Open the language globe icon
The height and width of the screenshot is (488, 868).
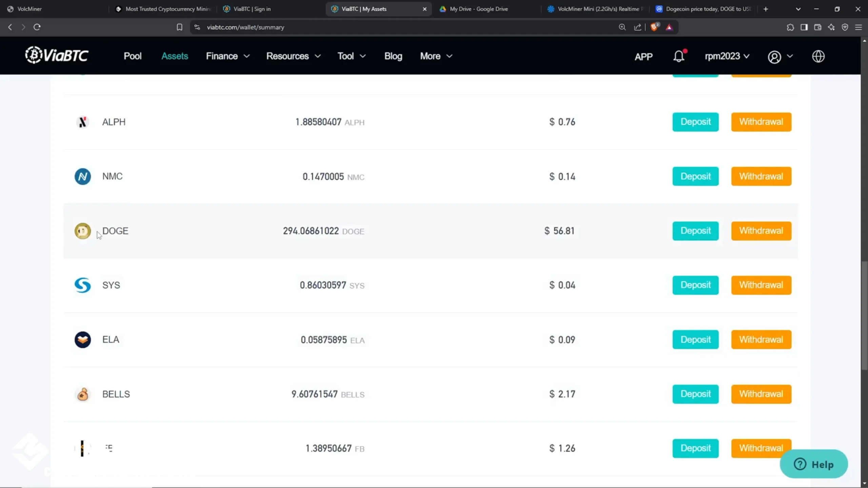(x=818, y=56)
